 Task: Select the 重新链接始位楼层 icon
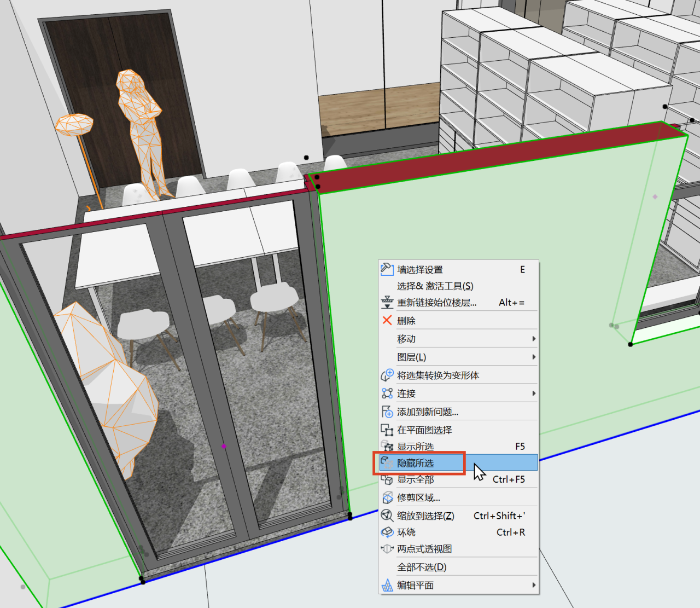click(x=387, y=302)
